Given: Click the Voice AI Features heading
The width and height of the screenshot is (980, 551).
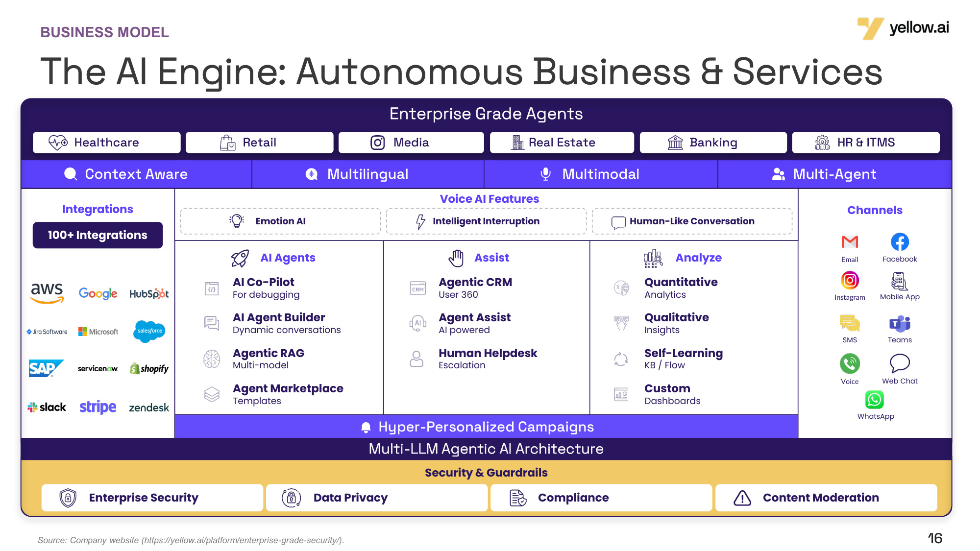Looking at the screenshot, I should click(490, 199).
